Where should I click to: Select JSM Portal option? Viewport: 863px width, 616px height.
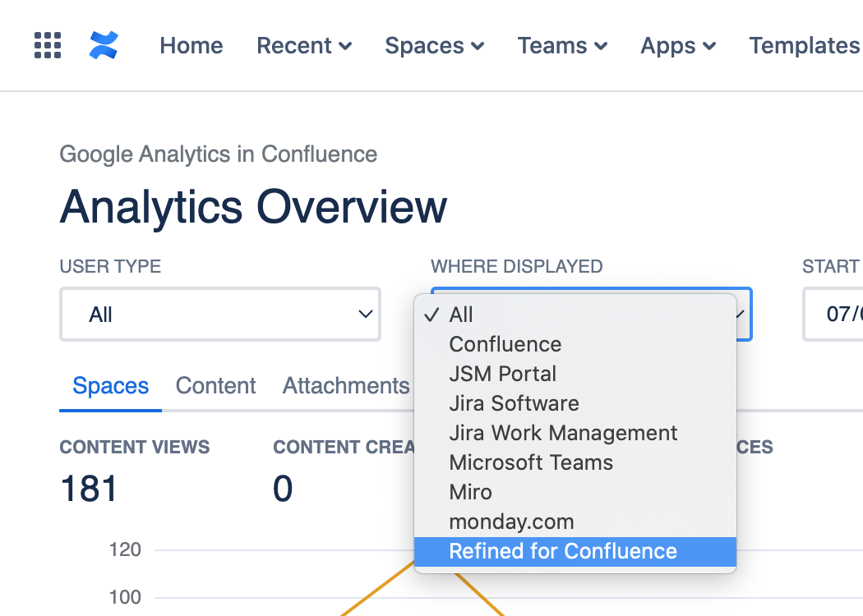tap(502, 374)
